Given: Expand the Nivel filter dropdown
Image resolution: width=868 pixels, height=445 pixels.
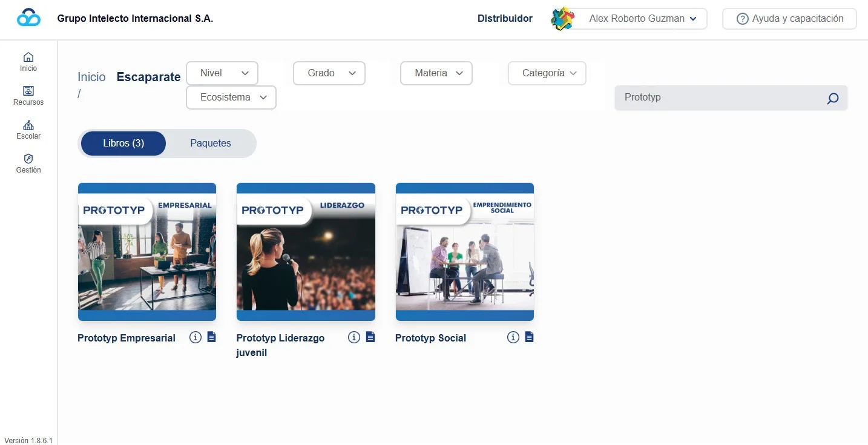Looking at the screenshot, I should click(x=222, y=73).
